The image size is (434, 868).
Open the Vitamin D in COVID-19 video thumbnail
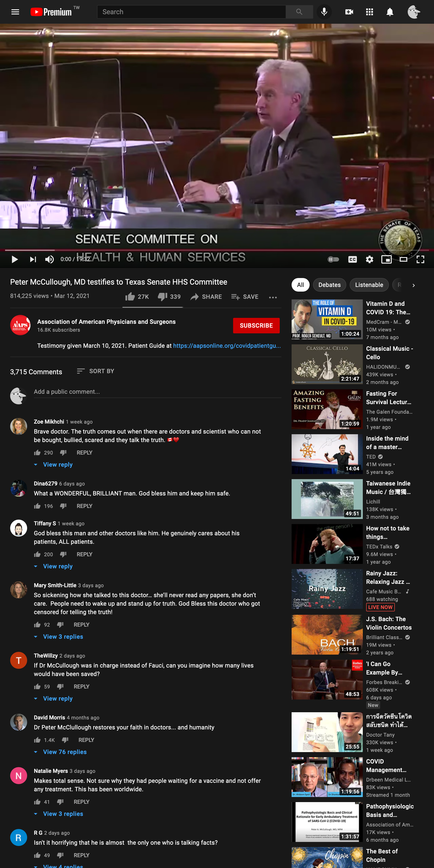point(327,319)
